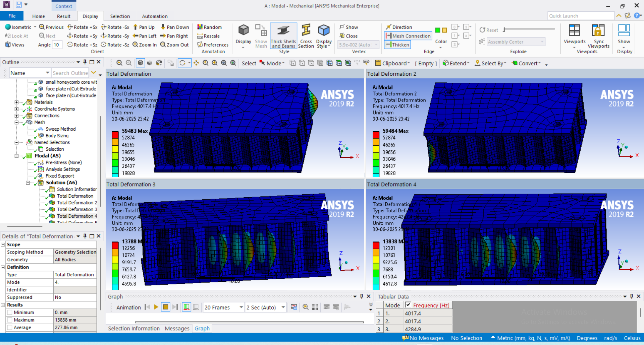The width and height of the screenshot is (644, 345).
Task: Jump to previous animation frame
Action: point(147,307)
